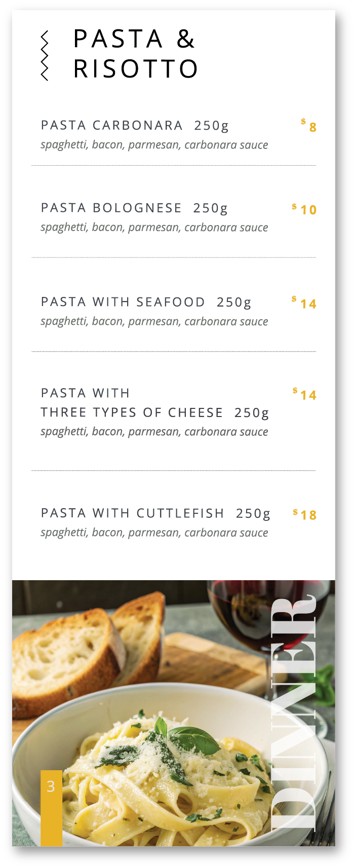This screenshot has width=355, height=868.
Task: Click the ingredients line under Pasta with Cuttlefish
Action: pyautogui.click(x=154, y=533)
